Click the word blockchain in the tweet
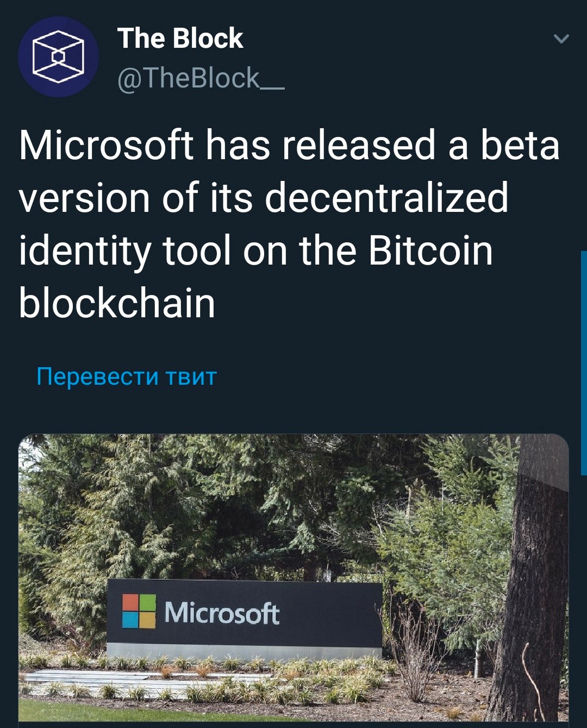Image resolution: width=587 pixels, height=728 pixels. click(x=117, y=303)
